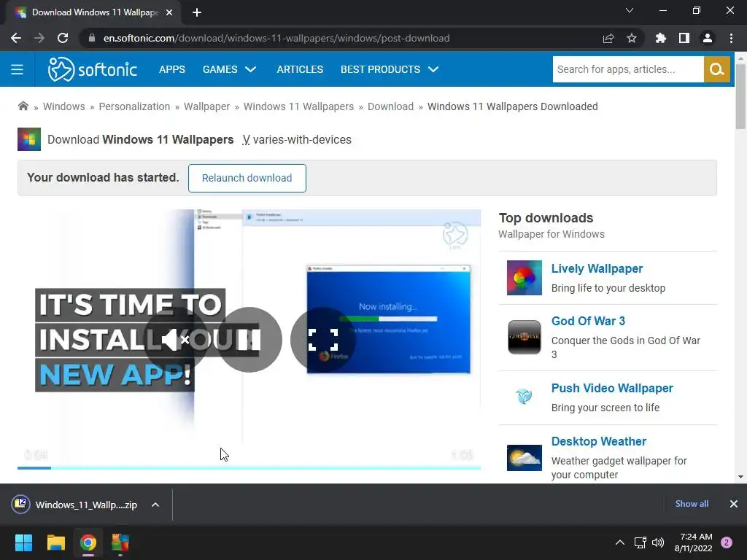Screen dimensions: 747x560
Task: Click the scrollbar down arrow
Action: 740,477
